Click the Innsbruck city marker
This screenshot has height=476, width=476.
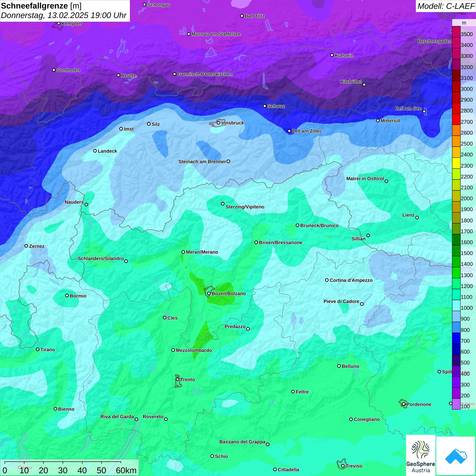(218, 123)
